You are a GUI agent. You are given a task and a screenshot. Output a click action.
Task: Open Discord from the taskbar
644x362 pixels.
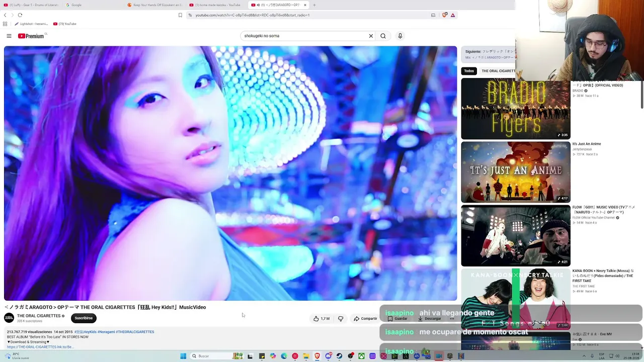pos(328,356)
